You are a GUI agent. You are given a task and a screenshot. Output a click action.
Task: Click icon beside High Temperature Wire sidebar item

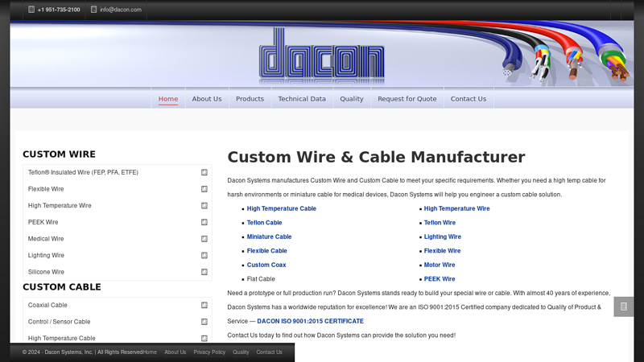pyautogui.click(x=204, y=206)
